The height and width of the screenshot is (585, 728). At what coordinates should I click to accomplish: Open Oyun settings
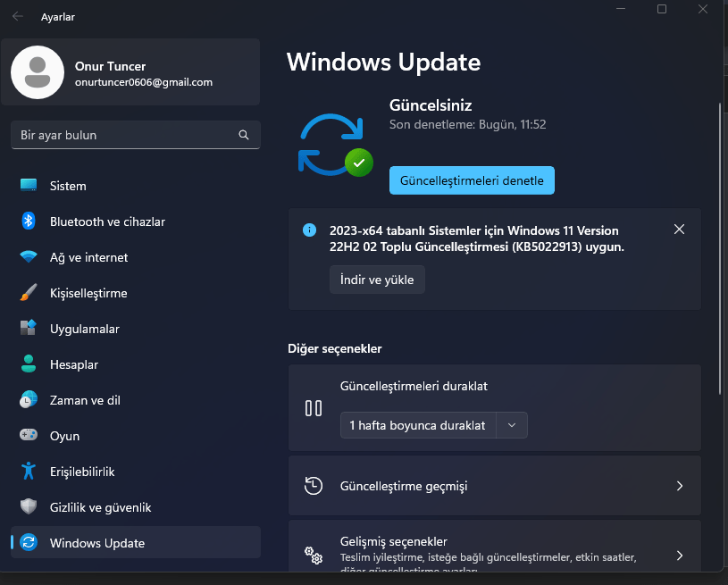pos(135,436)
